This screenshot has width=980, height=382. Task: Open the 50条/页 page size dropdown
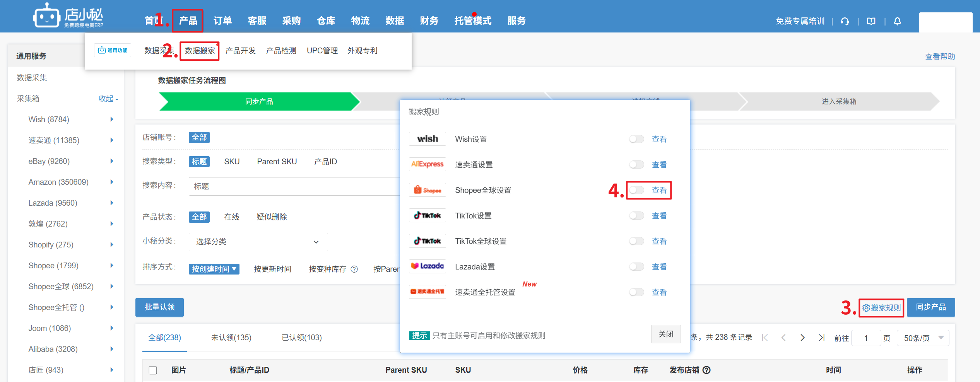pos(923,338)
